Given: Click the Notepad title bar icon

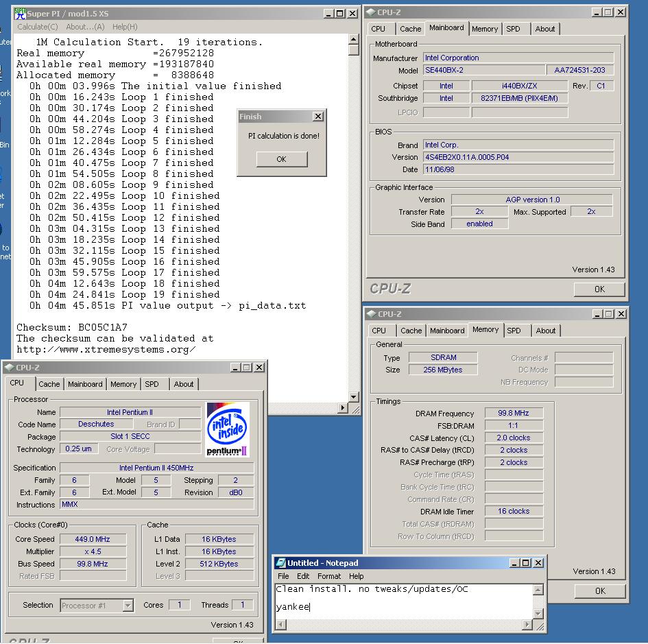Looking at the screenshot, I should click(x=281, y=563).
